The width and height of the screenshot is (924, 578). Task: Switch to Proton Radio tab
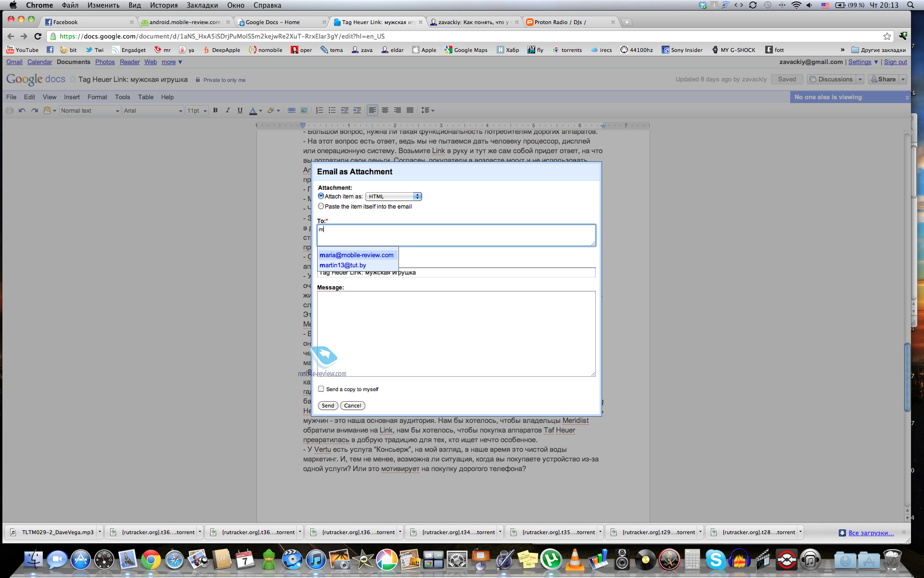coord(570,22)
